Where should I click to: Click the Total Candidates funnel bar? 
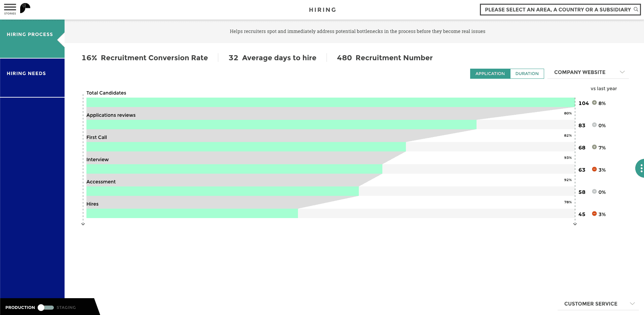(330, 102)
